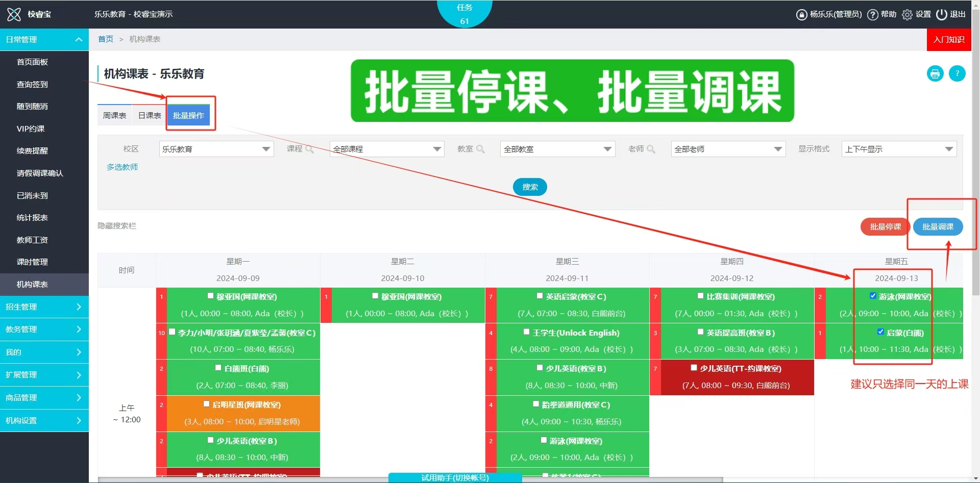The image size is (980, 483).
Task: Click the page's vertical scrollbar
Action: (975, 153)
